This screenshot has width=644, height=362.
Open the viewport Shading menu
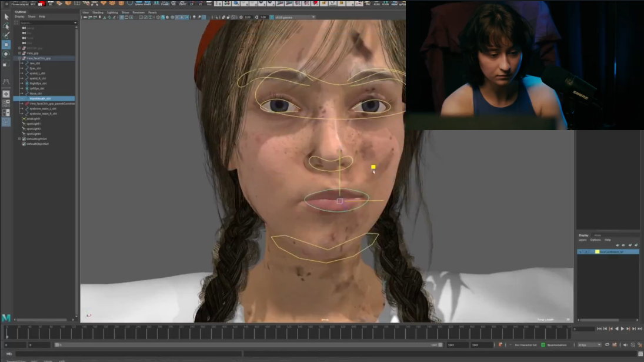[x=97, y=12]
